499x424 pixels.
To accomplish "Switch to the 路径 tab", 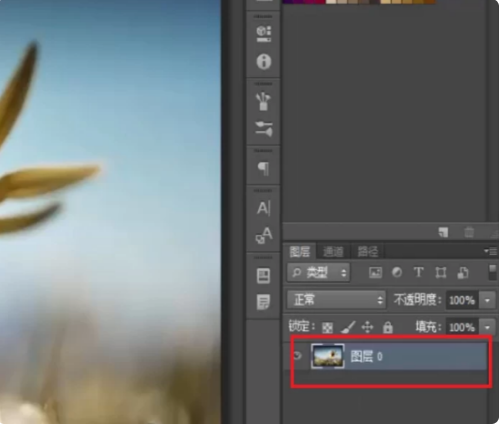I will (368, 252).
